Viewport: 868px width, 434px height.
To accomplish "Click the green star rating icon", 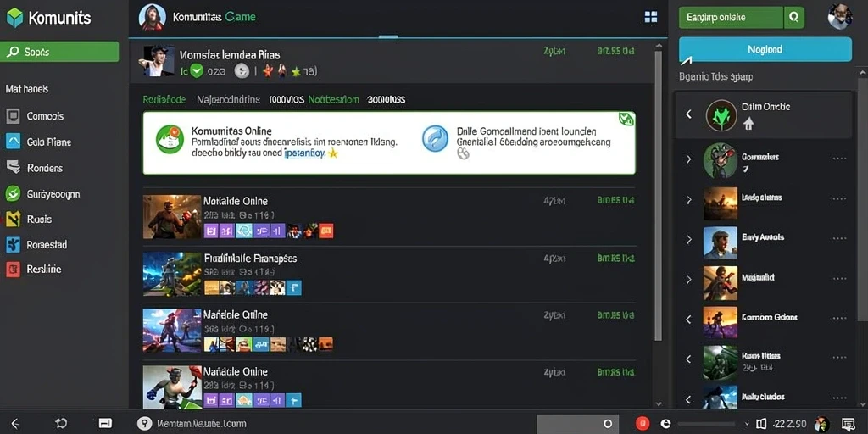I will (x=296, y=71).
